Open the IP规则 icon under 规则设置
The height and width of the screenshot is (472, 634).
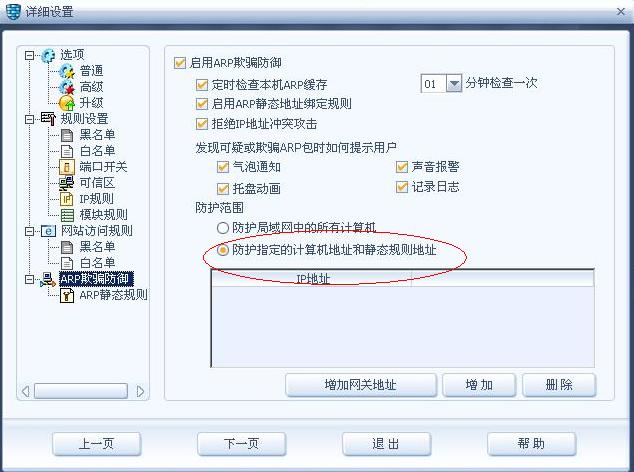[67, 199]
